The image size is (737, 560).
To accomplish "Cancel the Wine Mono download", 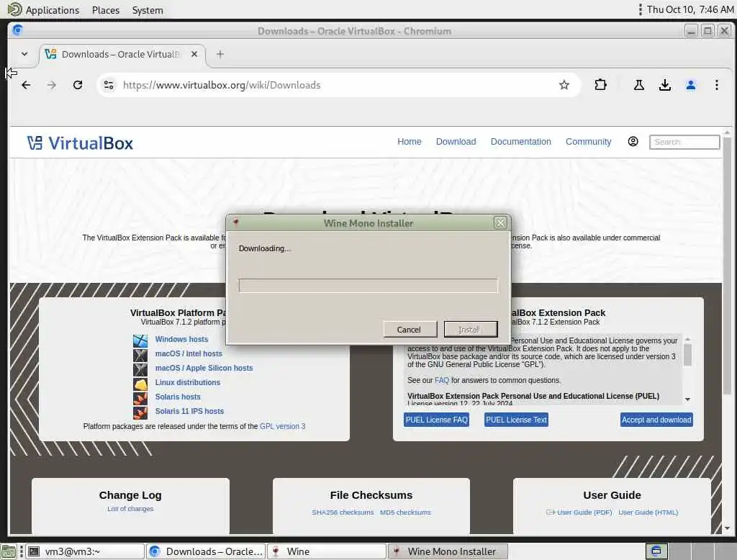I will 410,330.
